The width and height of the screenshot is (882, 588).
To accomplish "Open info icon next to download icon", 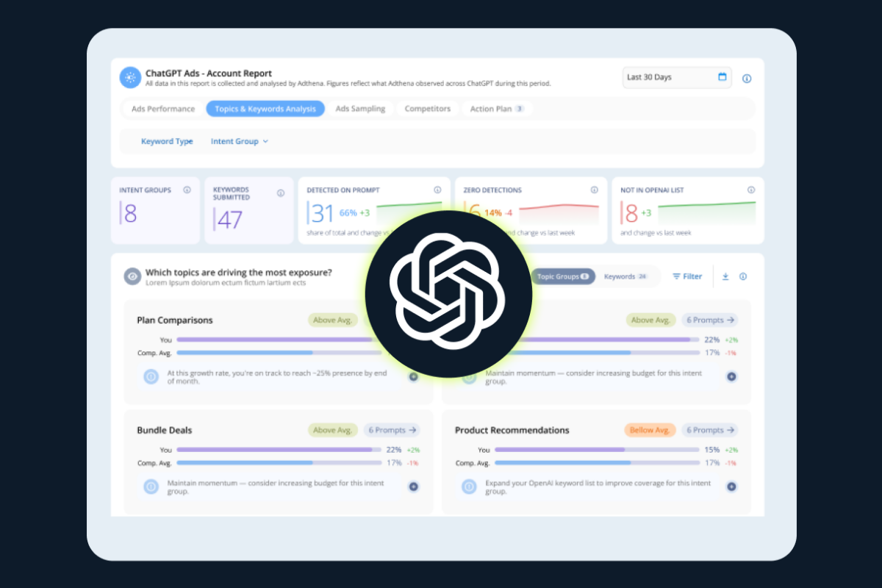I will [x=743, y=276].
